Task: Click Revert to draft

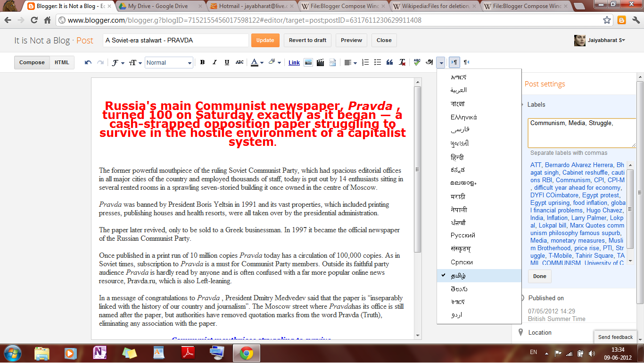Action: pos(307,40)
